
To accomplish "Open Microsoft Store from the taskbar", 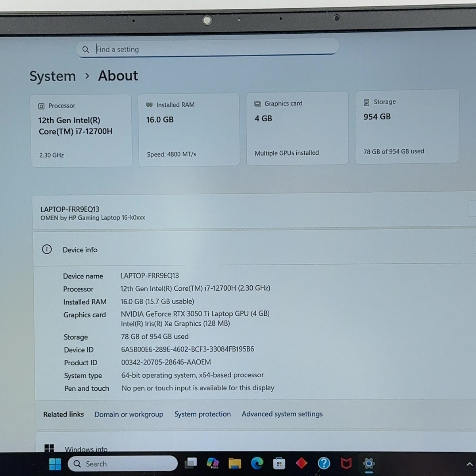I will click(x=279, y=463).
